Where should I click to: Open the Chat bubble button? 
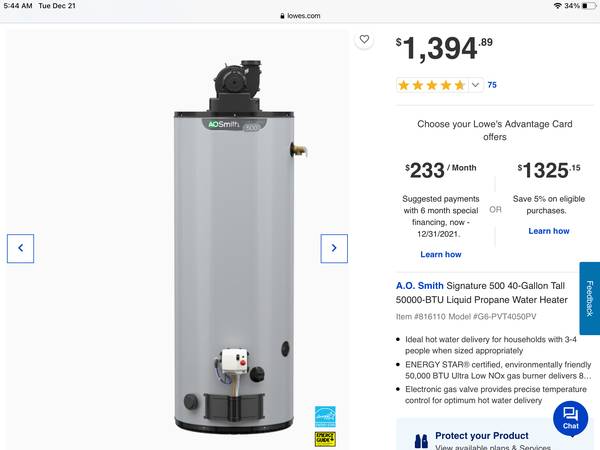point(571,418)
